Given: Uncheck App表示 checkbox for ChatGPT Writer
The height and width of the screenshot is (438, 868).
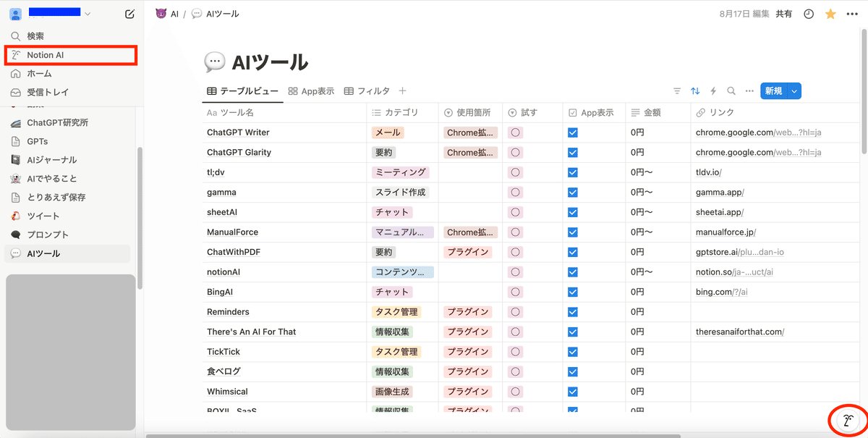Looking at the screenshot, I should pos(573,132).
